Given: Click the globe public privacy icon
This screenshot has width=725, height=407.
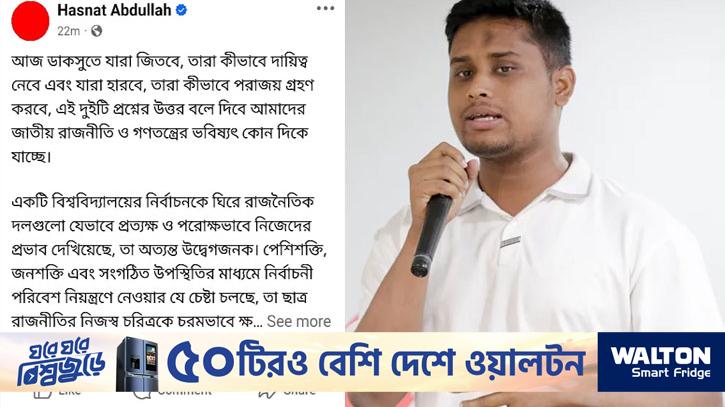Looking at the screenshot, I should click(x=97, y=31).
